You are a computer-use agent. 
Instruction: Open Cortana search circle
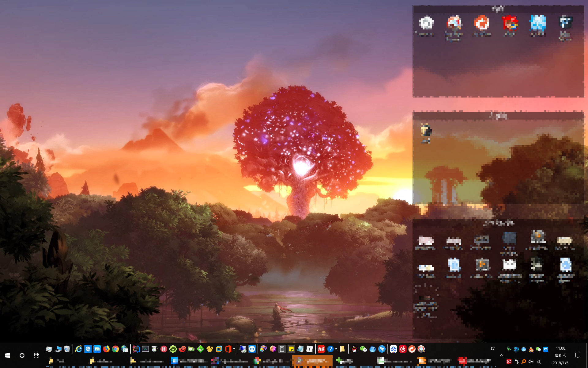(22, 355)
